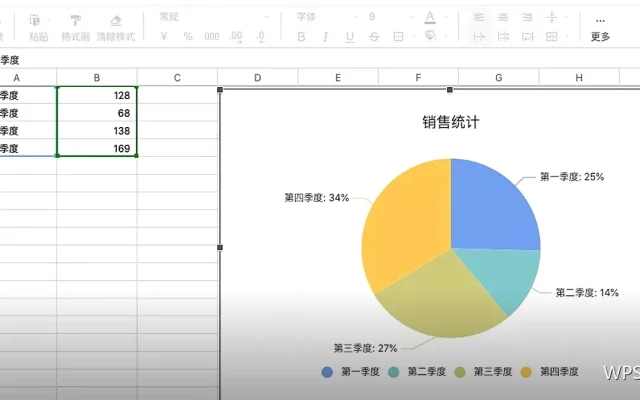The width and height of the screenshot is (640, 400).
Task: Toggle underline U formatting
Action: 350,37
